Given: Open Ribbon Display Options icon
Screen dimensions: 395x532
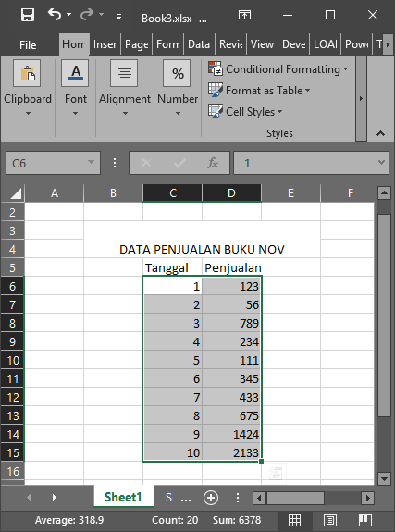Looking at the screenshot, I should tap(244, 15).
